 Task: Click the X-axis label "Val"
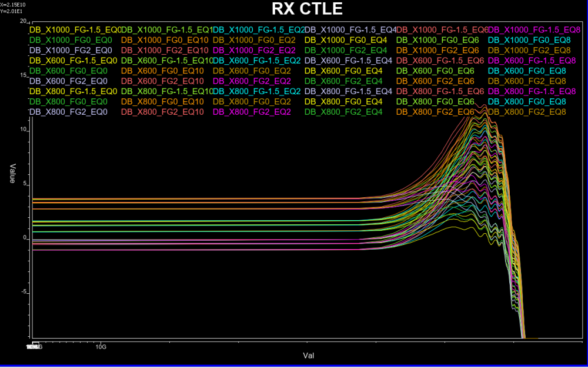tap(308, 356)
